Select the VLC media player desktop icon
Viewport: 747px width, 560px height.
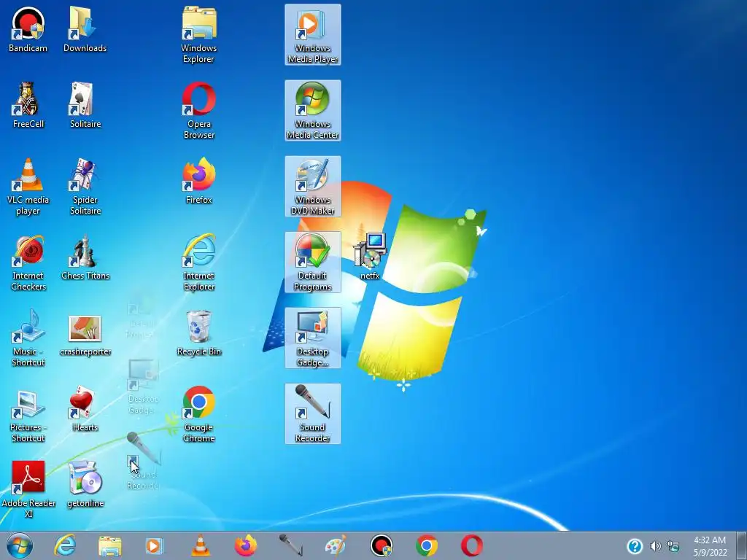[28, 186]
